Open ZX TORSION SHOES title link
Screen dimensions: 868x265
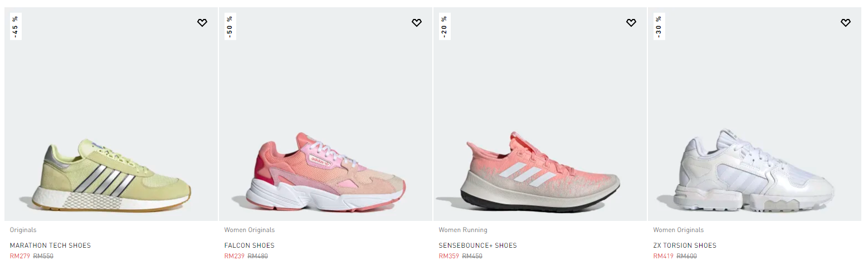coord(685,245)
